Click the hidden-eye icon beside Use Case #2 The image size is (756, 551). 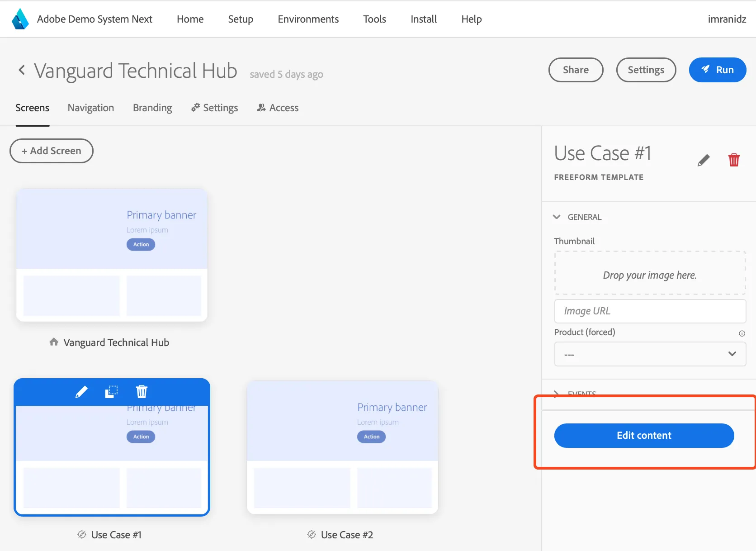click(x=312, y=535)
